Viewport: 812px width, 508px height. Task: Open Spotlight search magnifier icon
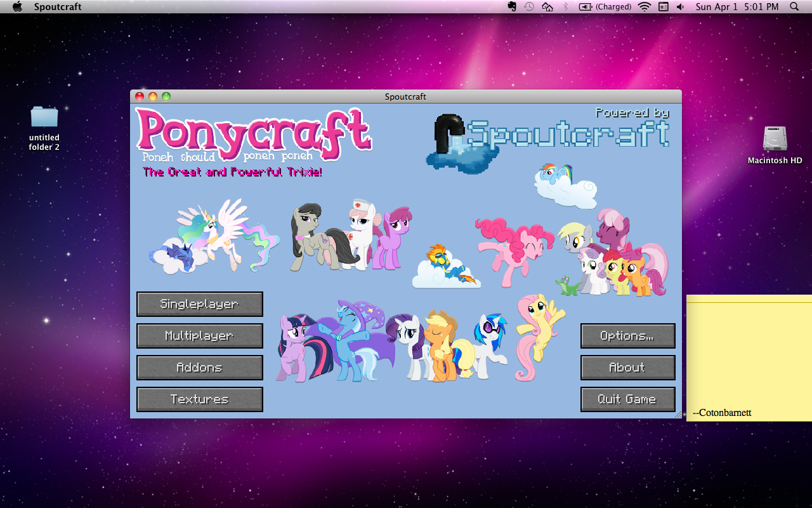pyautogui.click(x=795, y=7)
